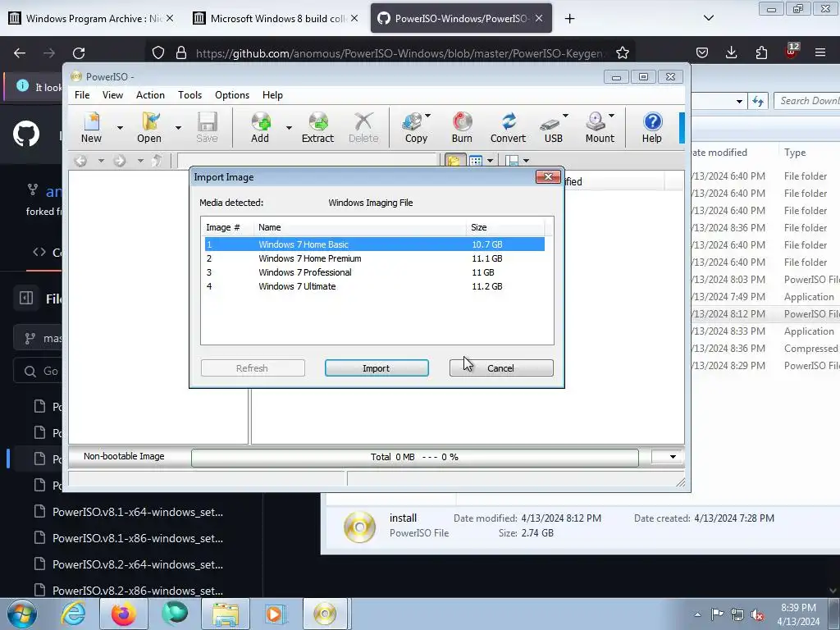Click the Size column header in dialog
Viewport: 840px width, 630px height.
pos(505,227)
